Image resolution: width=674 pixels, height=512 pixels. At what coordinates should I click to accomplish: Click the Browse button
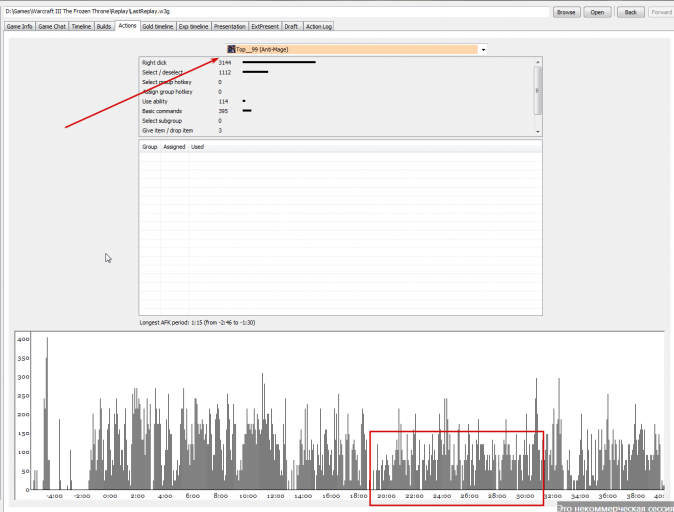tap(566, 12)
